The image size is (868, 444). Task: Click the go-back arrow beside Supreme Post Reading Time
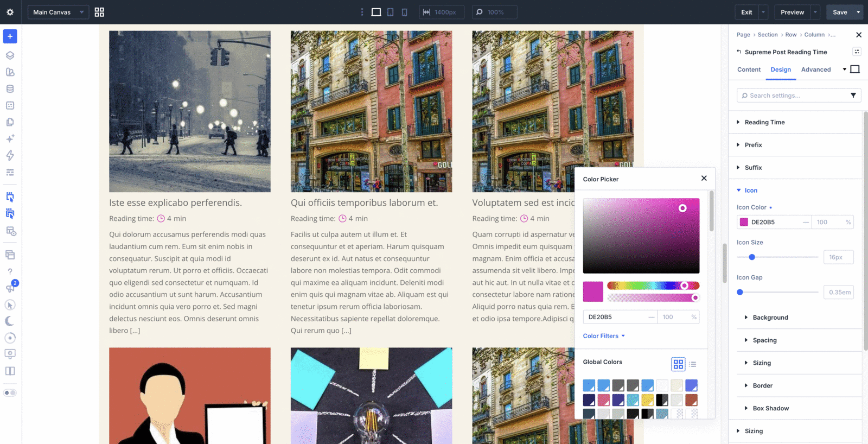(x=739, y=52)
